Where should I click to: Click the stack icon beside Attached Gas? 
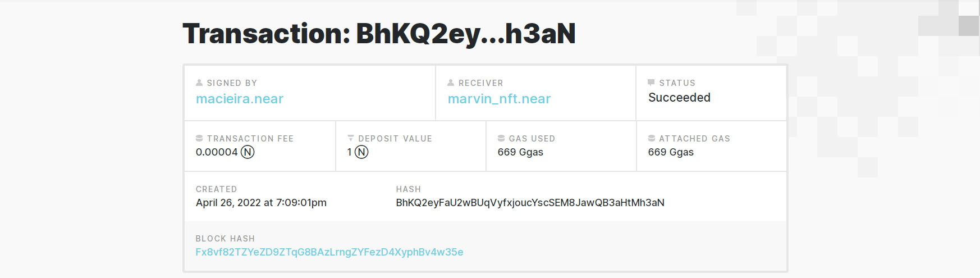652,138
